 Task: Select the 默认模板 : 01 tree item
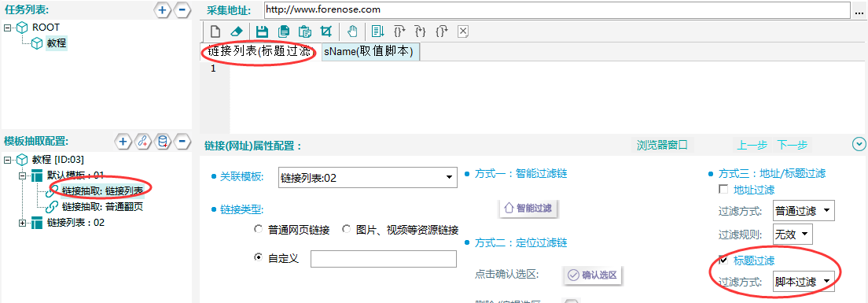click(75, 176)
